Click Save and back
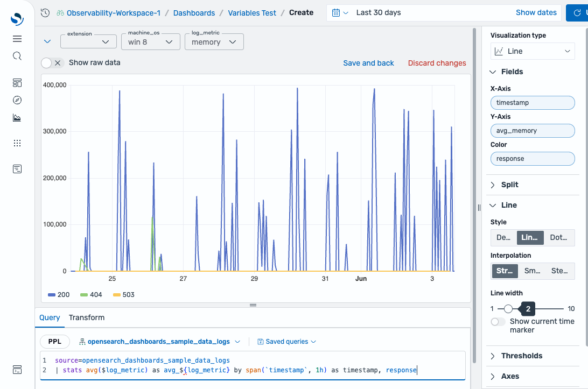Viewport: 588px width, 389px height. coord(369,63)
